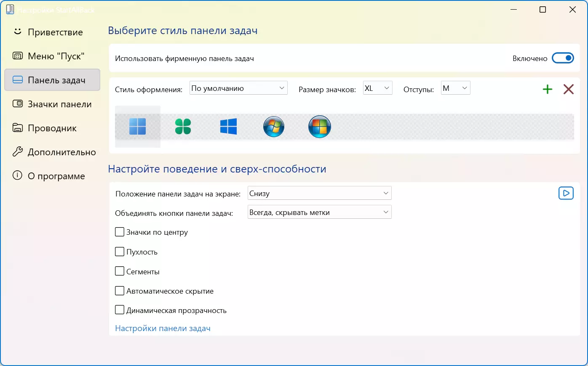Open the Дополнительно section
This screenshot has height=366, width=588.
(x=52, y=152)
